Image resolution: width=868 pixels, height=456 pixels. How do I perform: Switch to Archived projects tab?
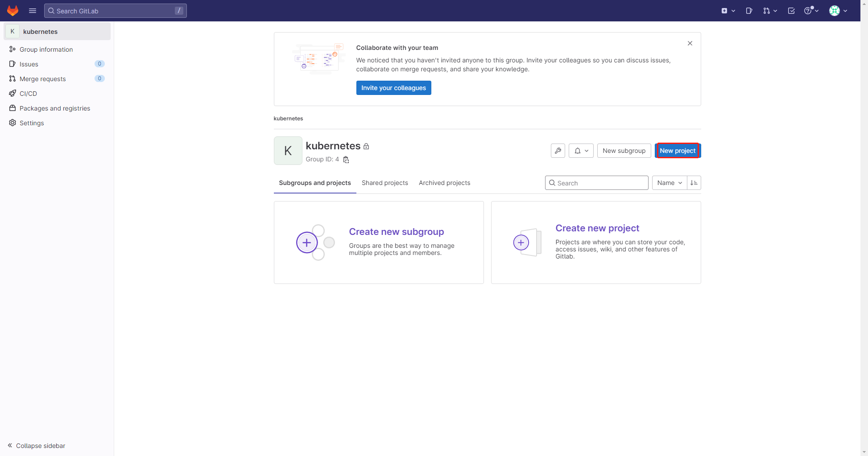445,183
